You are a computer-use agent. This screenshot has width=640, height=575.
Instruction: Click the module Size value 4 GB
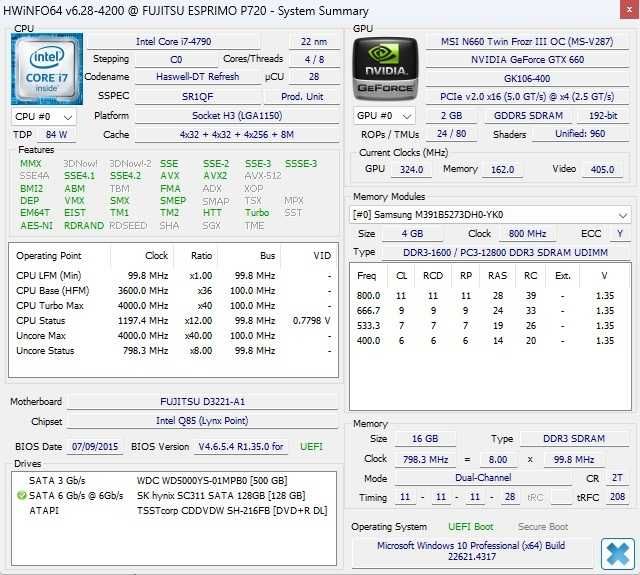pos(412,234)
